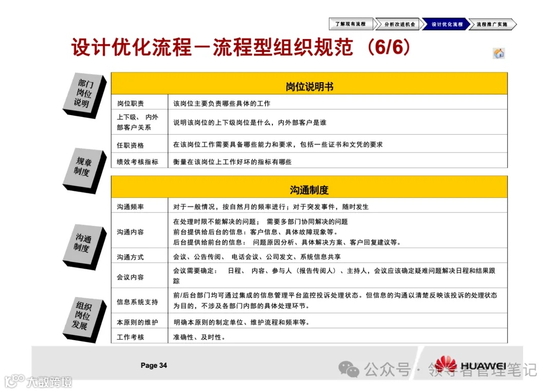This screenshot has height=392, width=555.
Task: Expand the chevron after 了解现有流程
Action: pyautogui.click(x=377, y=24)
